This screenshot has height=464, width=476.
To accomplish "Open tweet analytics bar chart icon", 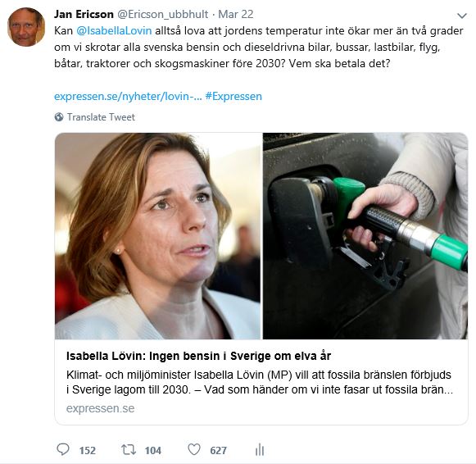I will click(x=260, y=450).
